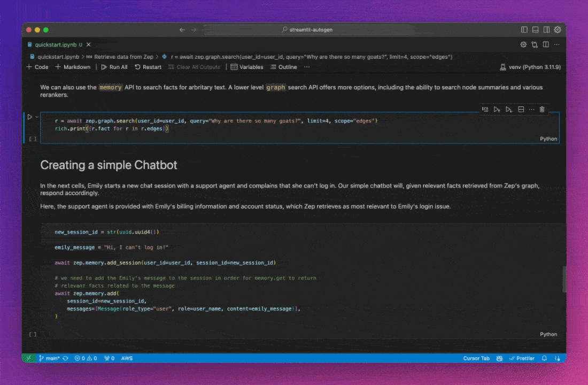
Task: Open more cell actions ellipsis
Action: point(531,110)
